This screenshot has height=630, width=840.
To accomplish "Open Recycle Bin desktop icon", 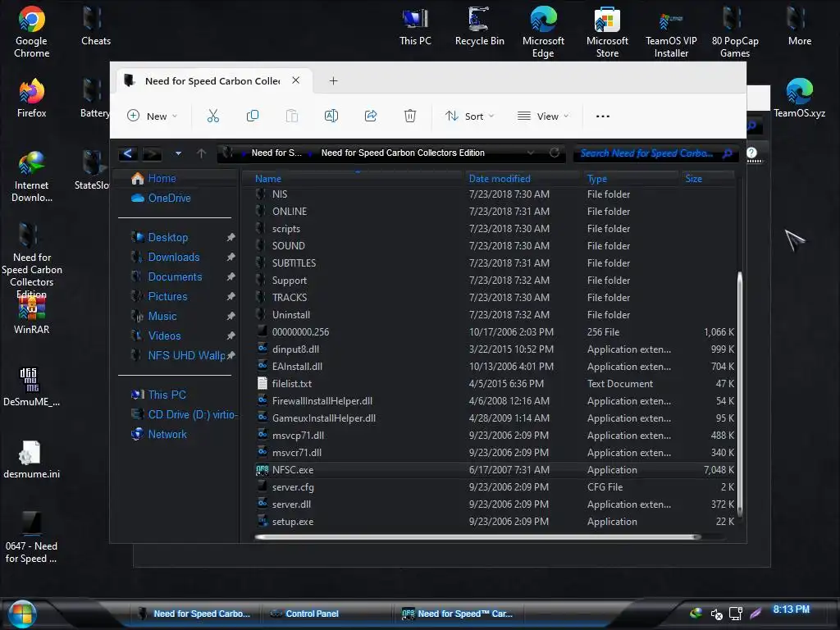I will pos(479,25).
